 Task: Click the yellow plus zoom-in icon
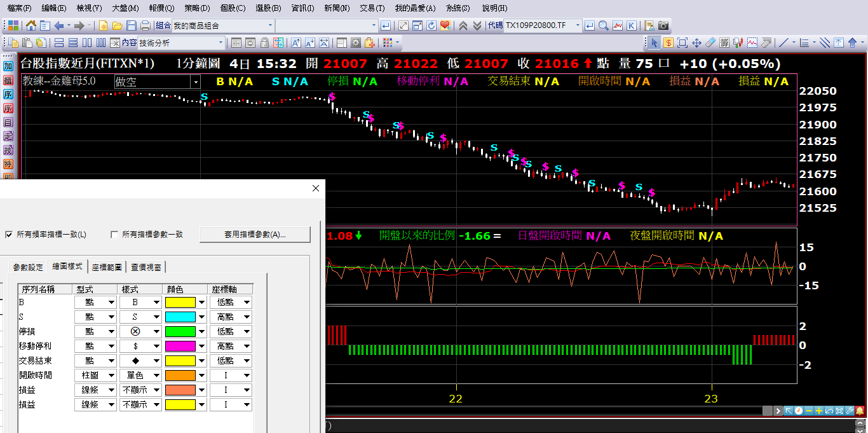coord(819,411)
